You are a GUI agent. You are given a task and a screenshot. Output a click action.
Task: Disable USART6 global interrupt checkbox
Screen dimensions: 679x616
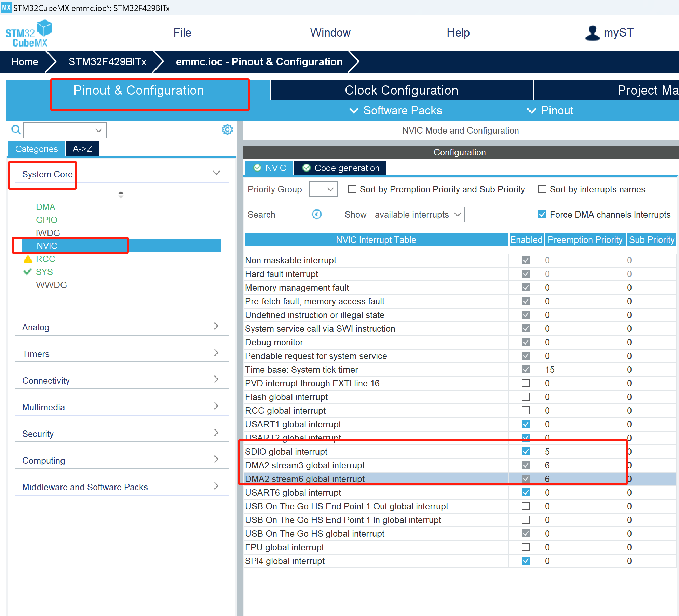(x=526, y=492)
